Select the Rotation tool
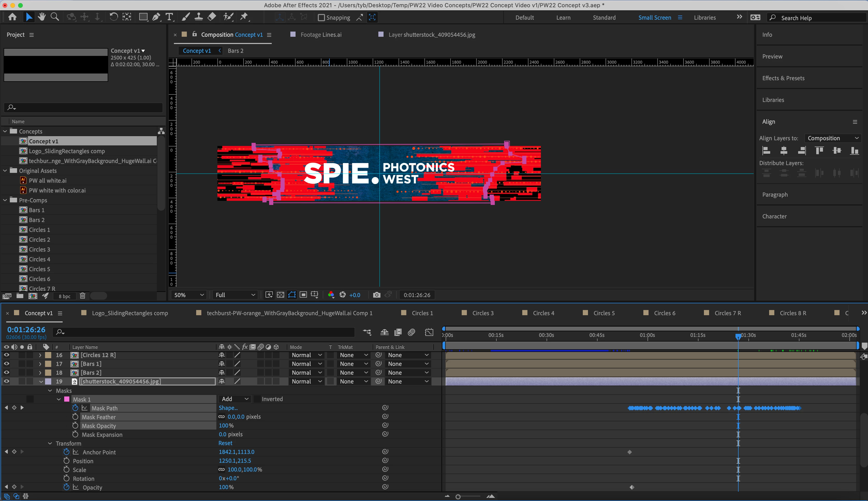Screen dimensions: 868x501 click(x=114, y=17)
